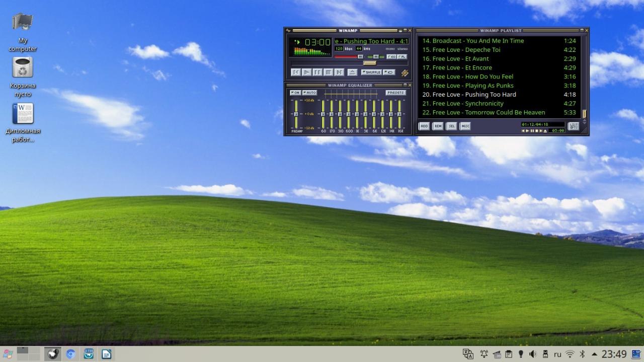Viewport: 644px width, 362px height.
Task: Open the playlist ADD menu
Action: coord(424,126)
